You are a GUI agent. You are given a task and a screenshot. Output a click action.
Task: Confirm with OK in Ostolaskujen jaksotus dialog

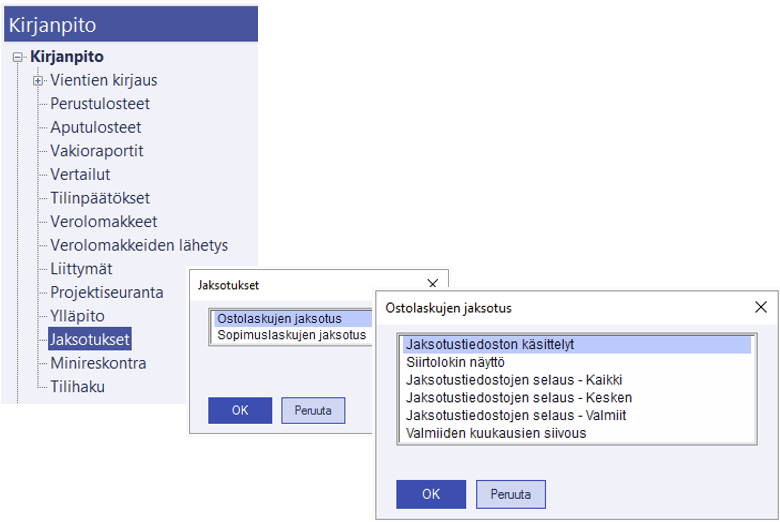tap(430, 493)
